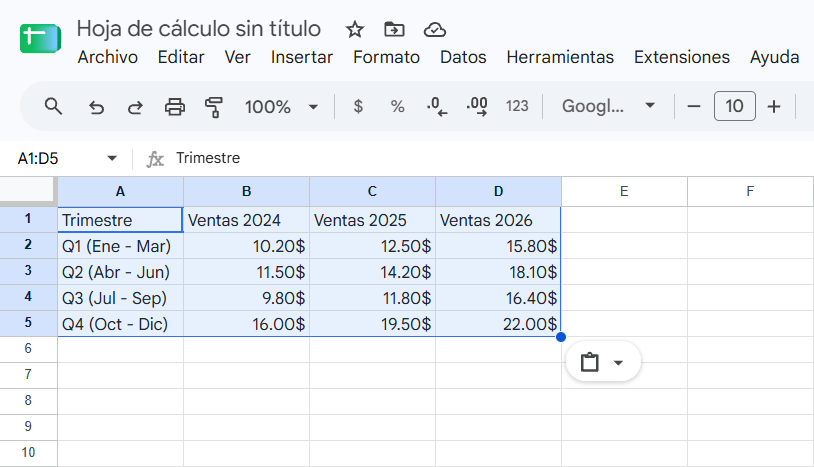Select row 1 header

(x=29, y=219)
